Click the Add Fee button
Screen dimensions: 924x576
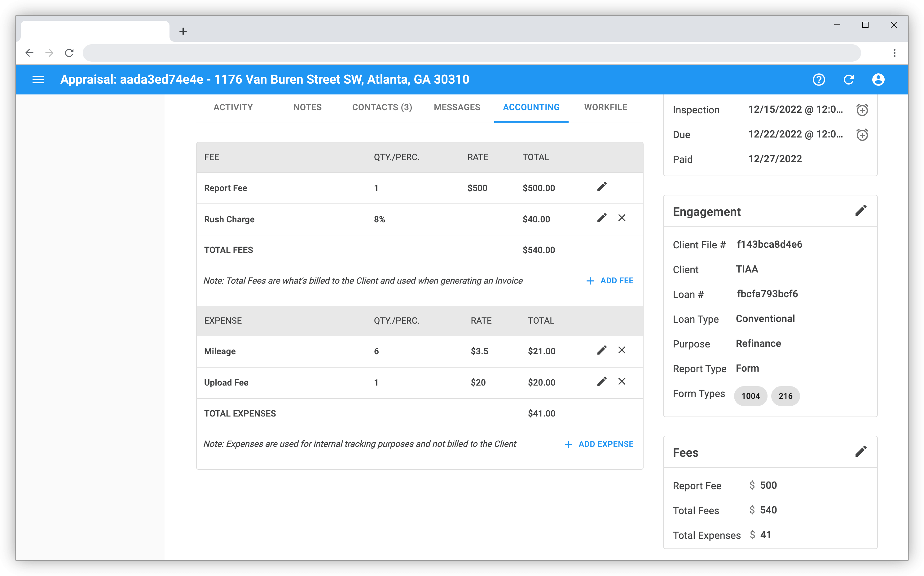pyautogui.click(x=610, y=281)
